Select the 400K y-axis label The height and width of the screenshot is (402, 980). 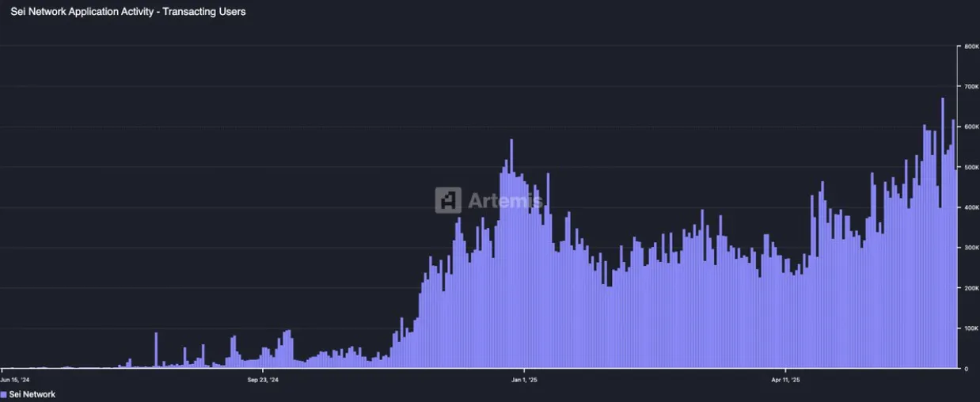tap(971, 207)
